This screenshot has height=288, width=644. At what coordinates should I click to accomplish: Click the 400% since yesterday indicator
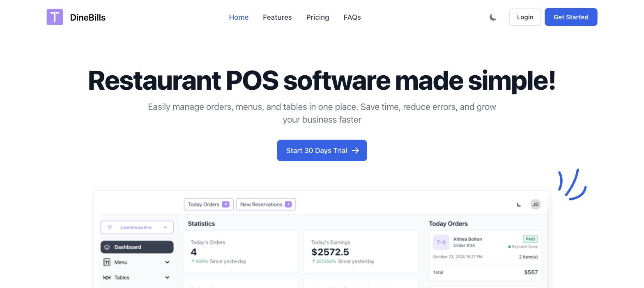click(218, 261)
